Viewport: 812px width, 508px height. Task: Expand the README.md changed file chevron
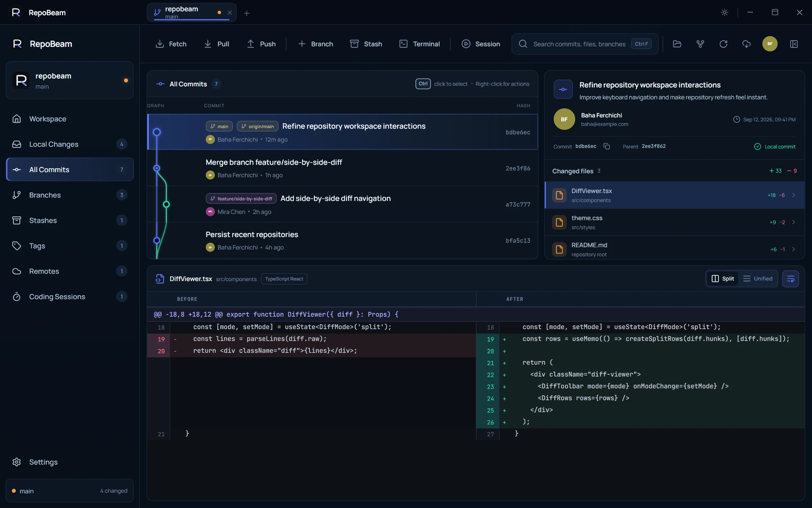point(793,249)
